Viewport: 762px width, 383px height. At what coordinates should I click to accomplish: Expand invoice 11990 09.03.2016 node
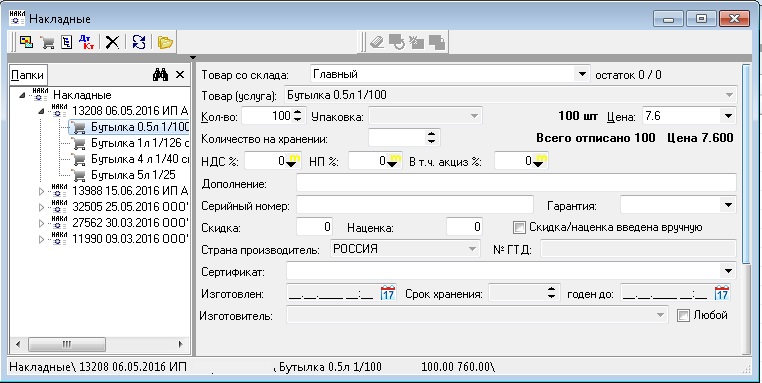click(x=41, y=239)
